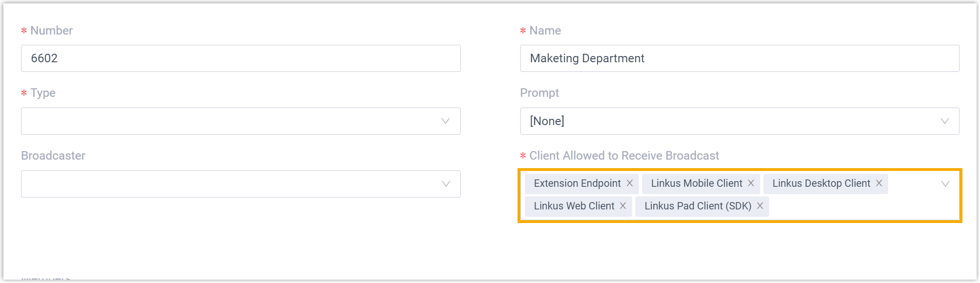Expand the Client Allowed to Receive Broadcast list

pos(945,184)
